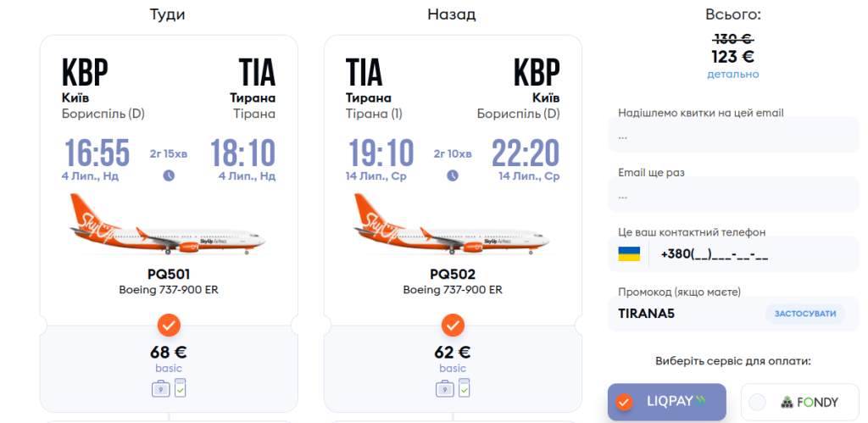Open the Ukraine flag country code selector
The width and height of the screenshot is (868, 423).
click(629, 254)
